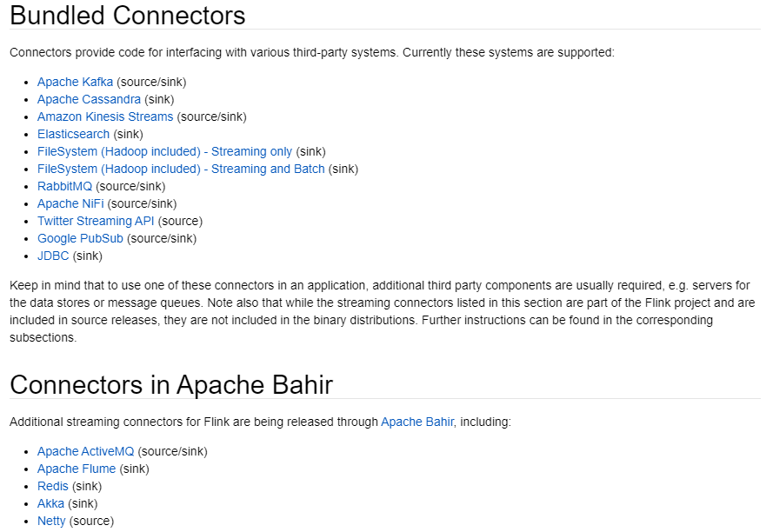This screenshot has width=766, height=532.
Task: Click the Connectors in Apache Bahir heading
Action: coord(171,385)
